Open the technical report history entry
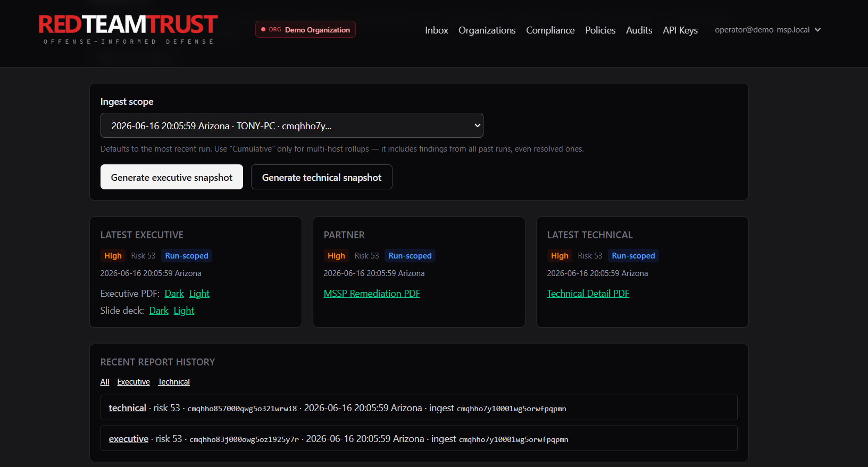This screenshot has height=467, width=868. point(127,408)
